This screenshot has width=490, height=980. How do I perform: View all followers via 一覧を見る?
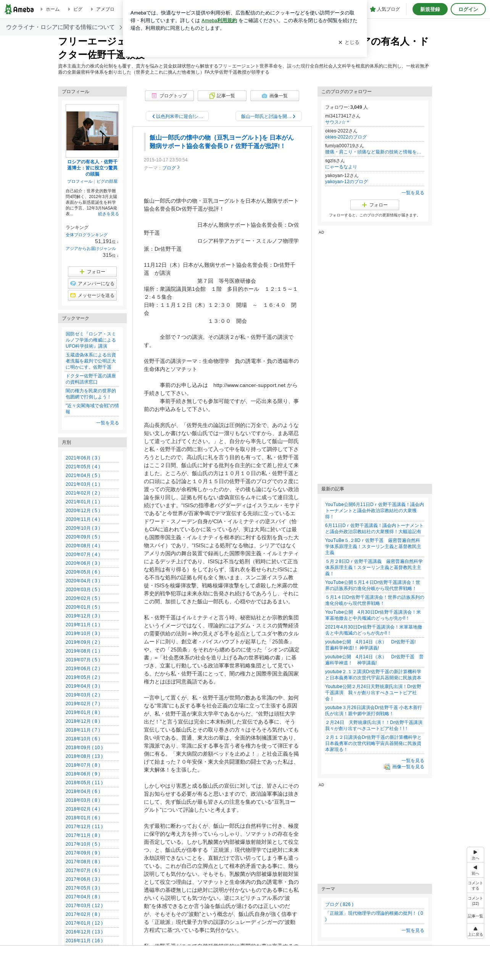413,193
